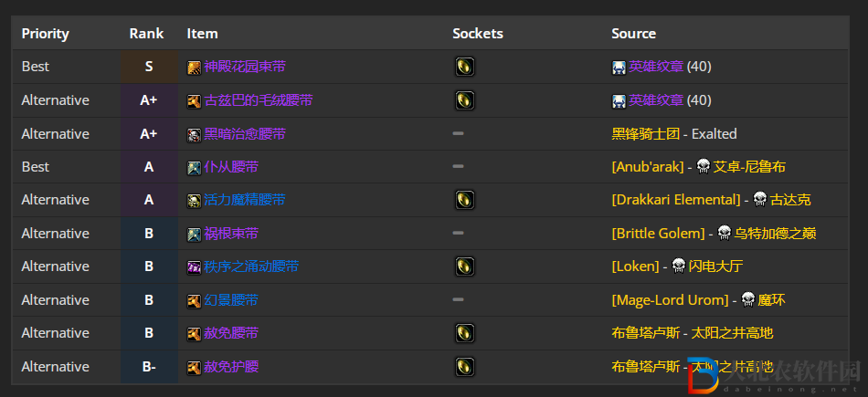Viewport: 868px width, 397px height.
Task: Click the skull icon beside 魔环
Action: (x=748, y=300)
